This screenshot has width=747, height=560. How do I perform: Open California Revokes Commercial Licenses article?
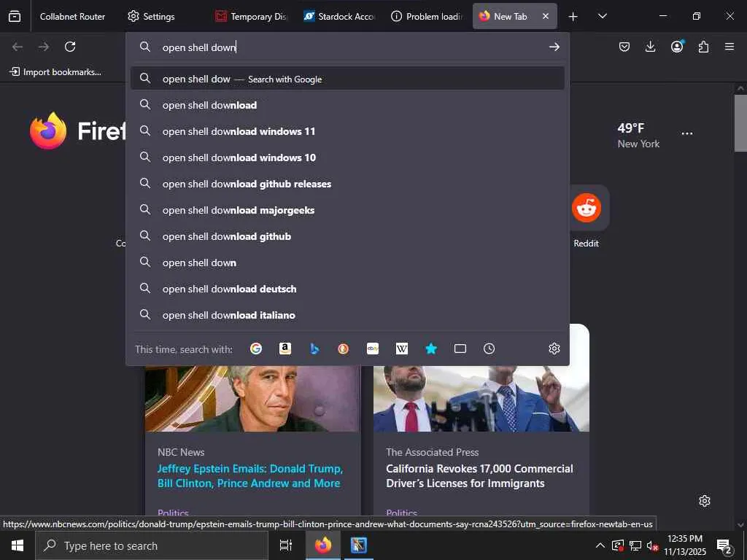(479, 475)
